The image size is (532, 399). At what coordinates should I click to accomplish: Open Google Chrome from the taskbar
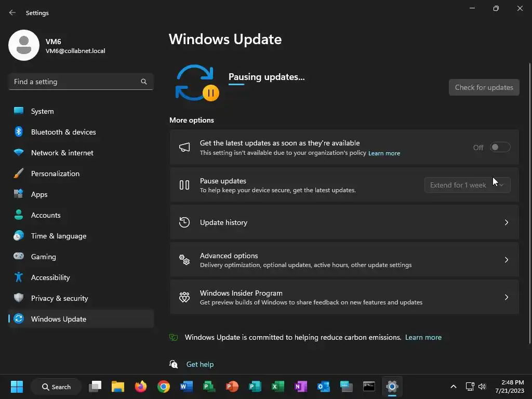(x=164, y=387)
